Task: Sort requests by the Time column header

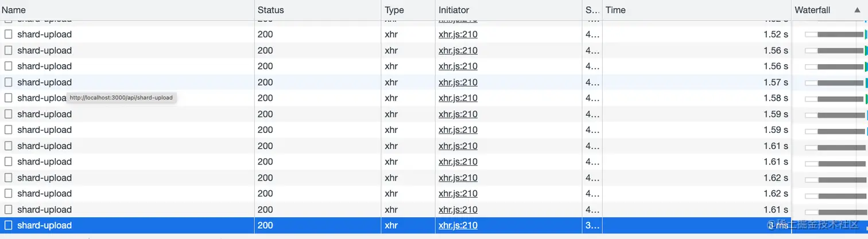Action: [615, 10]
